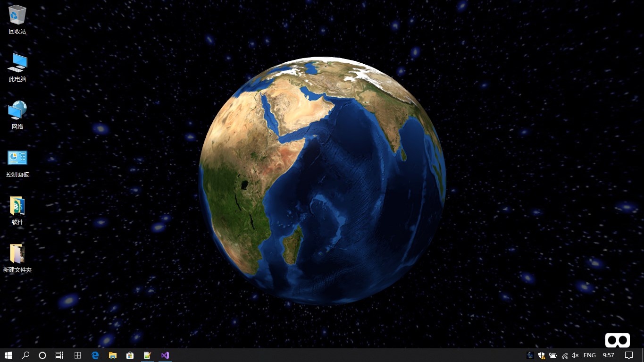Open the Microsoft Store

click(x=130, y=355)
